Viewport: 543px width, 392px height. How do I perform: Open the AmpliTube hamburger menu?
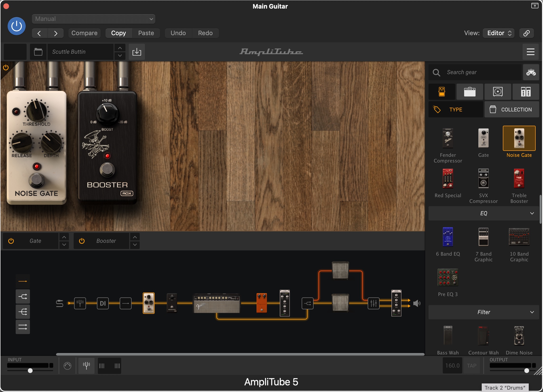click(x=530, y=52)
